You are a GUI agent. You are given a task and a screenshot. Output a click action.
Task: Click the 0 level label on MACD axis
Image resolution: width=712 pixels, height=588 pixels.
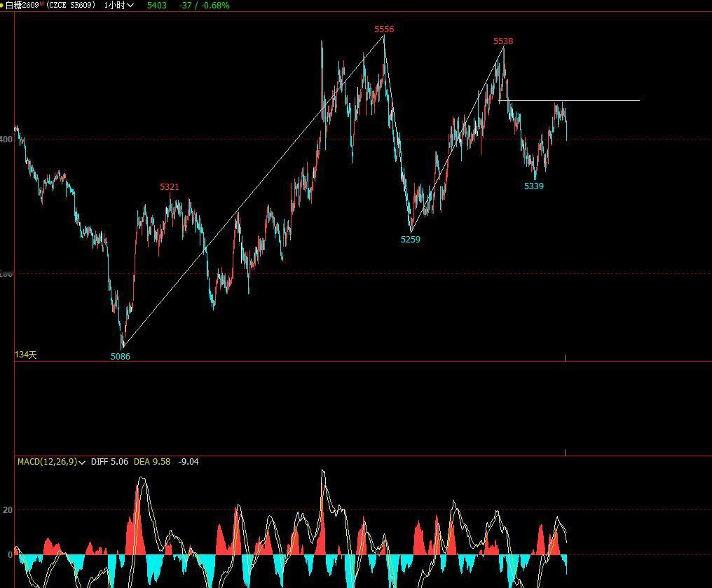(x=10, y=554)
